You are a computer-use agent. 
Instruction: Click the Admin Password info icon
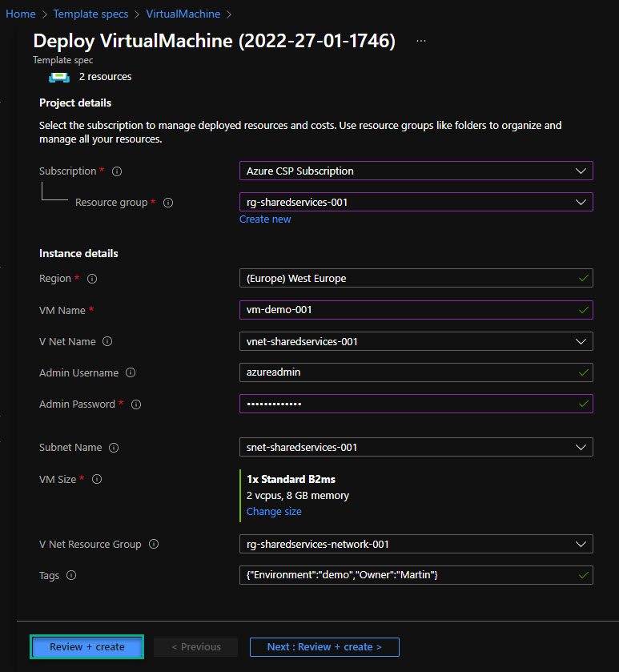pyautogui.click(x=136, y=404)
